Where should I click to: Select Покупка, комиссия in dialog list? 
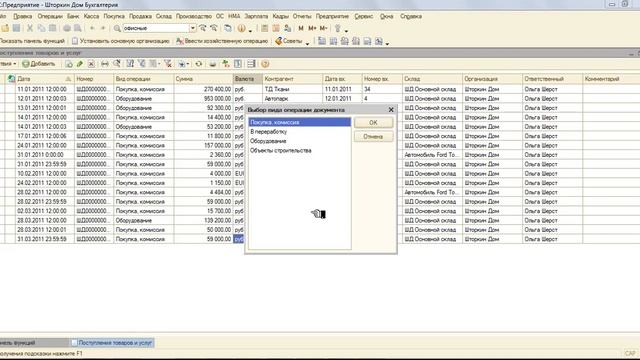point(300,122)
